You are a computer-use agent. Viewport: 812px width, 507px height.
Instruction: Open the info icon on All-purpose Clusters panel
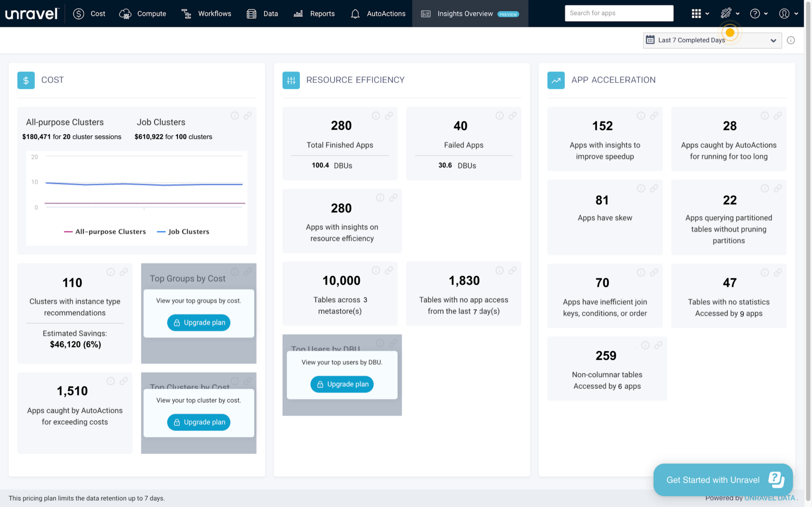[235, 115]
